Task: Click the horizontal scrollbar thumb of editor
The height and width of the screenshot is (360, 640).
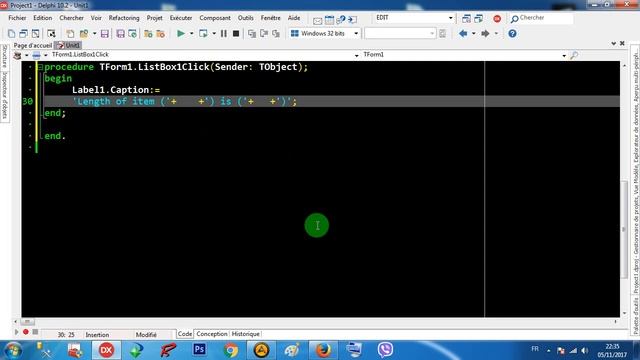Action: coord(28,322)
